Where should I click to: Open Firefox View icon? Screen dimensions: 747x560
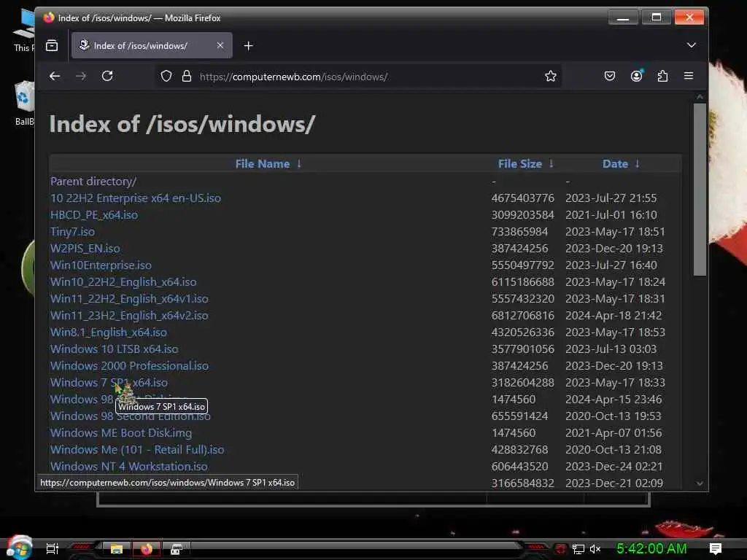coord(52,46)
